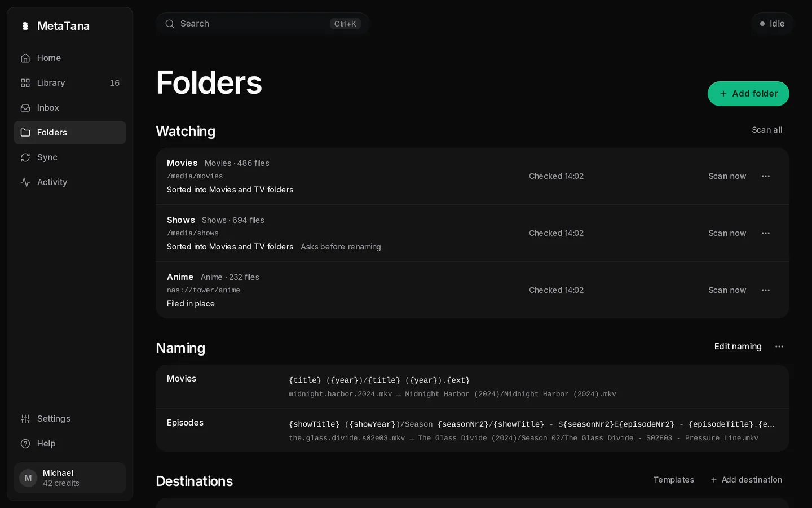This screenshot has width=812, height=508.
Task: Click the search magnifier icon
Action: click(x=170, y=24)
